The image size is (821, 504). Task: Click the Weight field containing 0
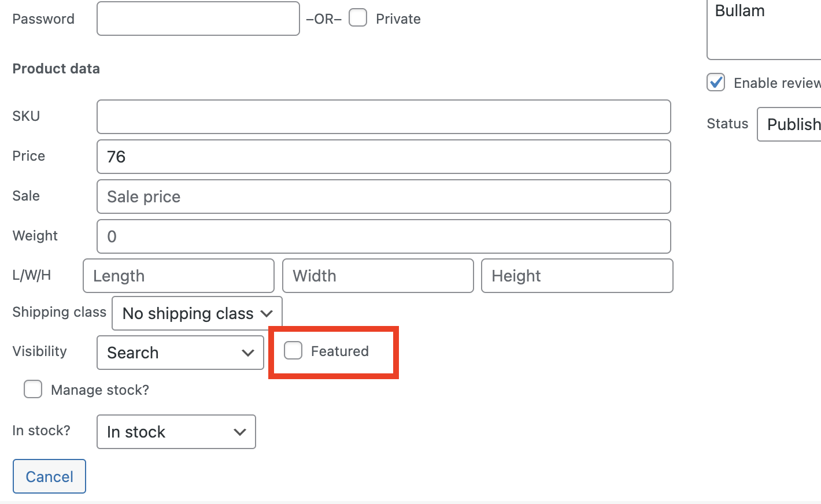(383, 236)
